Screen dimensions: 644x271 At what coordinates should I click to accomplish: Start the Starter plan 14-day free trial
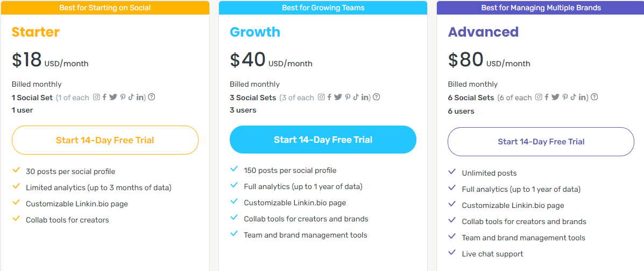[x=105, y=140]
